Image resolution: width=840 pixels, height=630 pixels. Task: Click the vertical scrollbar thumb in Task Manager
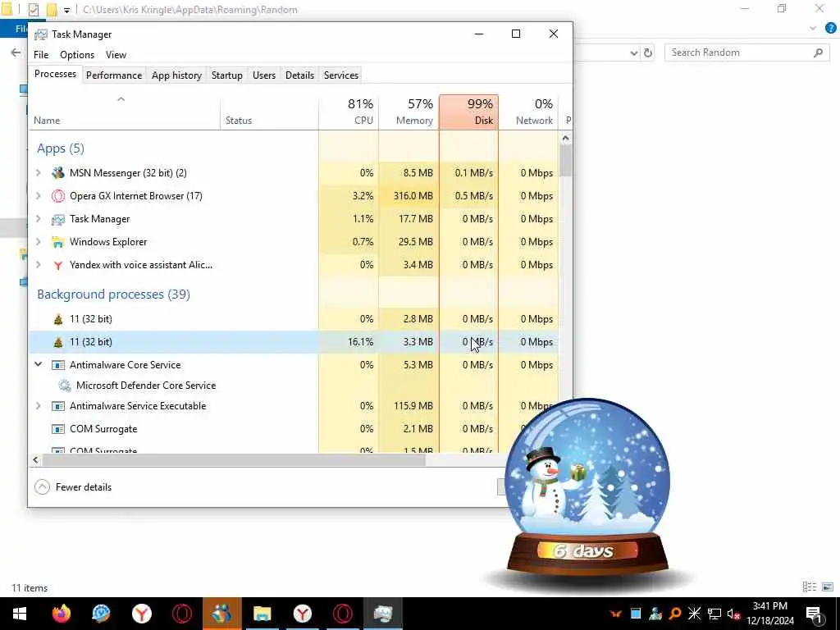tap(566, 161)
